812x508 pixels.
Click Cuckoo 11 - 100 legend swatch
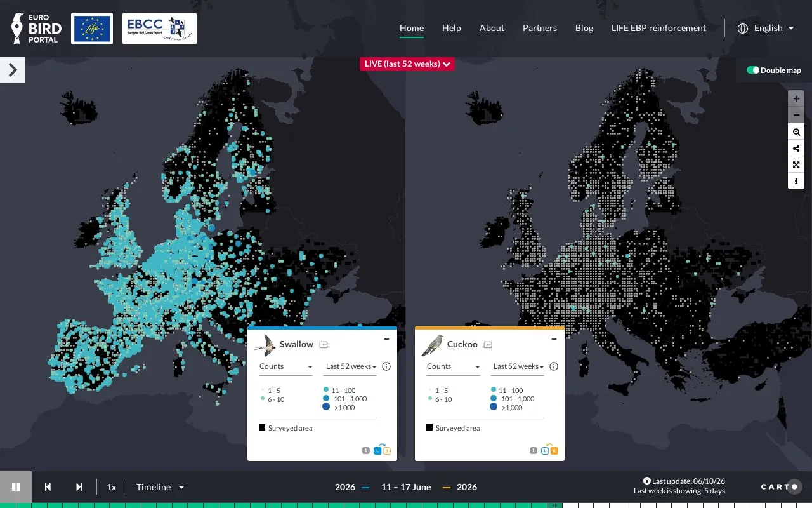pos(494,390)
